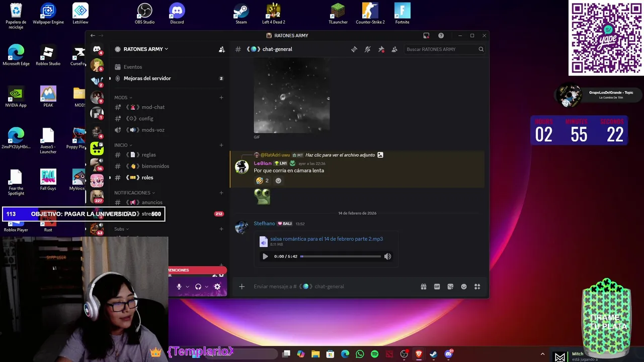
Task: Click the Enviar mensaje chat-general input
Action: (332, 287)
